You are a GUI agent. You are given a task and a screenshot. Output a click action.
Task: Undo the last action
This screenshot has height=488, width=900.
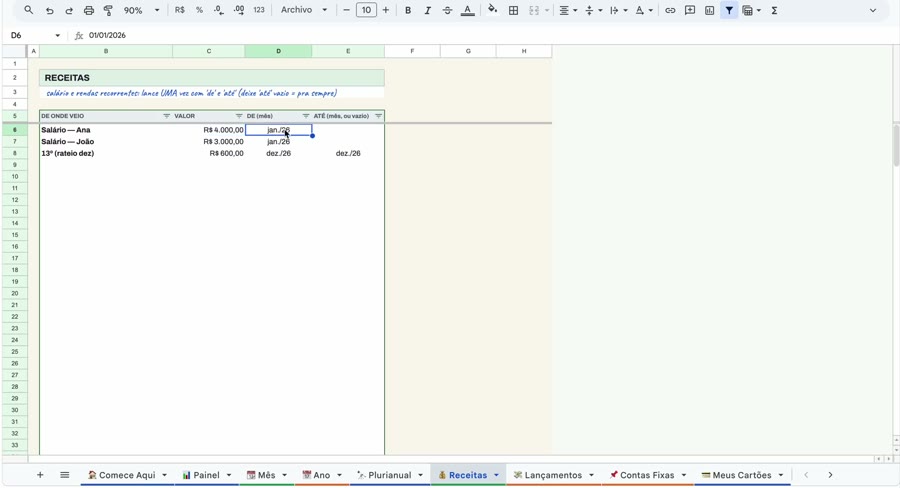tap(49, 10)
